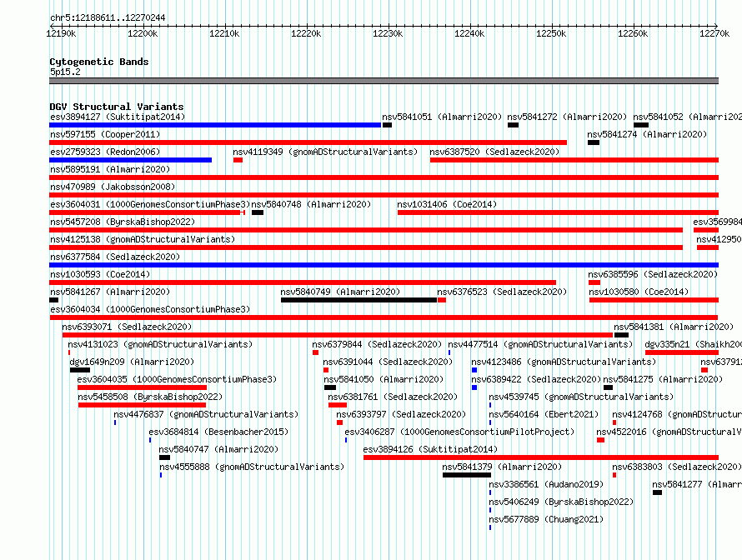Click esv3406287 1000GenomesConsortiumPilotProject label

pos(459,432)
